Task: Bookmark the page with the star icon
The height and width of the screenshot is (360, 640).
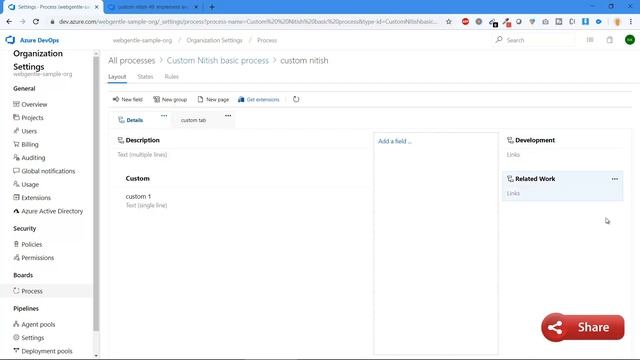Action: [449, 22]
